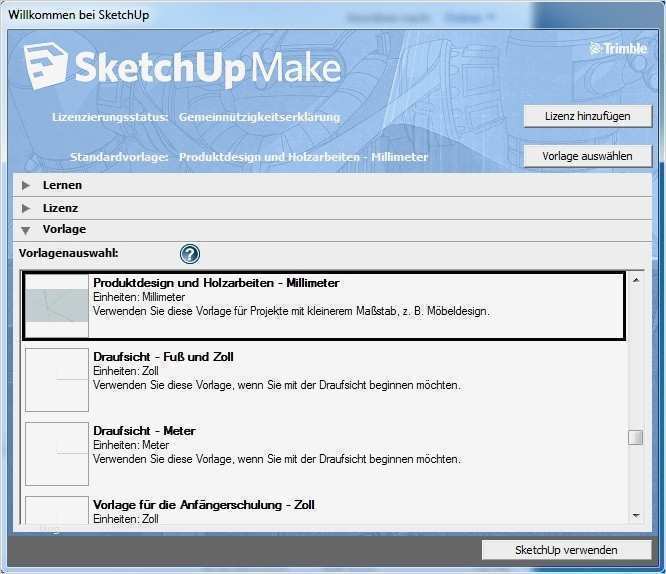
Task: Click the template list scrollbar thumb
Action: click(x=635, y=437)
